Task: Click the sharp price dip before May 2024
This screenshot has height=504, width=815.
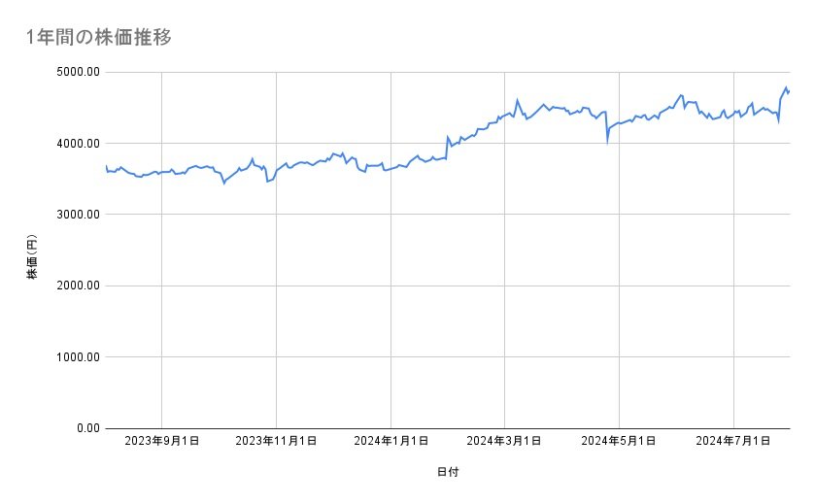Action: point(607,141)
